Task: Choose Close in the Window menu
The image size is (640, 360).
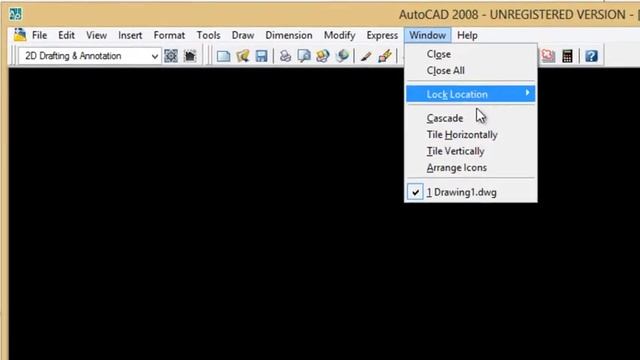Action: click(x=471, y=54)
